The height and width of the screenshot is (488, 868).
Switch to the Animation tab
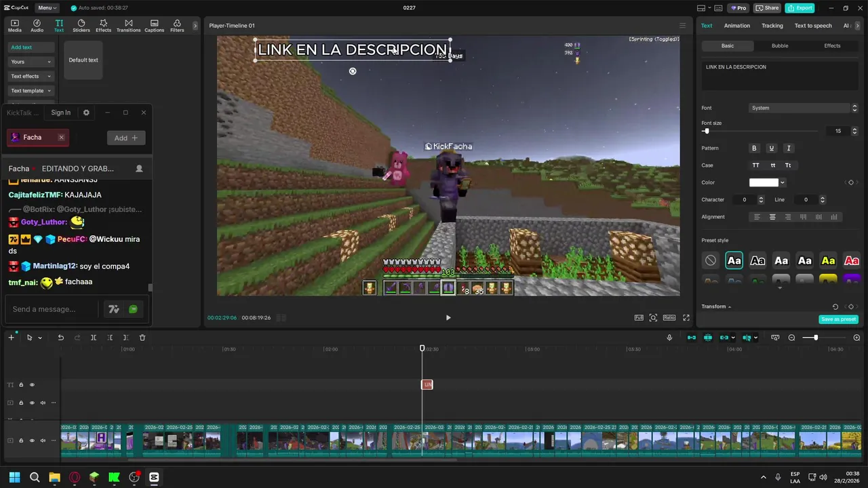click(x=737, y=26)
